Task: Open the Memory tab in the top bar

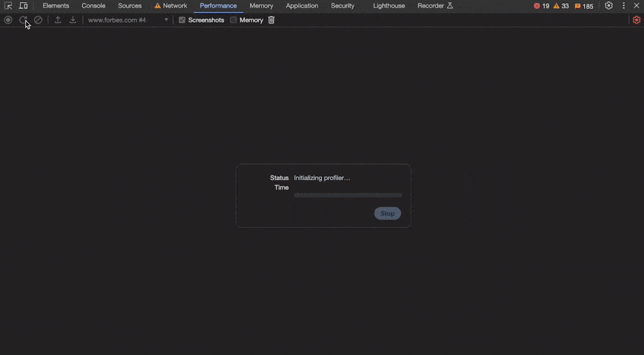Action: click(261, 6)
